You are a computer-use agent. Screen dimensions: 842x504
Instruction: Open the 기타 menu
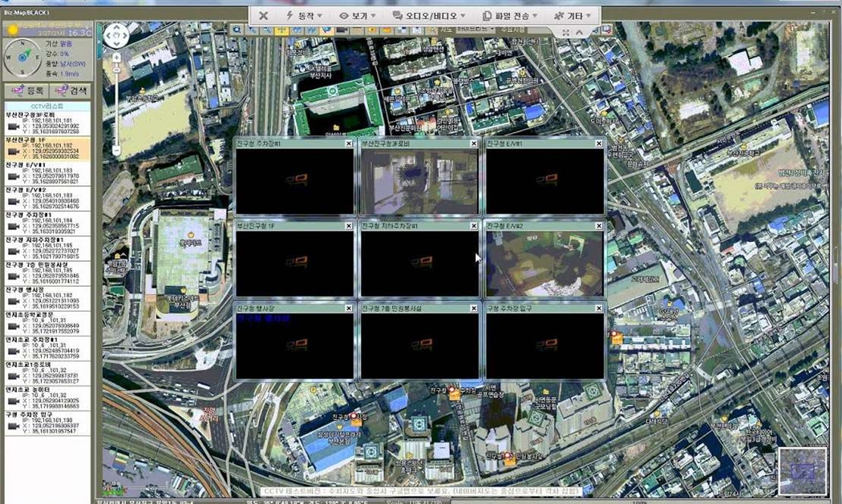coord(573,15)
